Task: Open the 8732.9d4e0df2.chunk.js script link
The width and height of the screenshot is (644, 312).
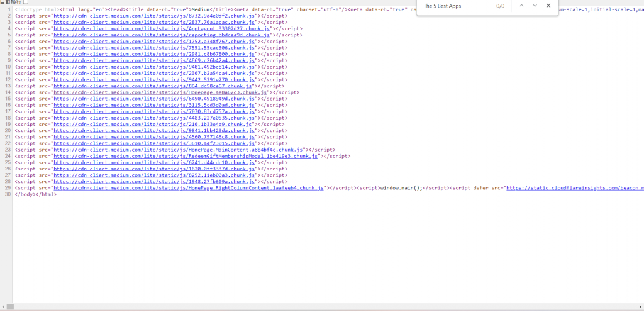Action: click(155, 16)
